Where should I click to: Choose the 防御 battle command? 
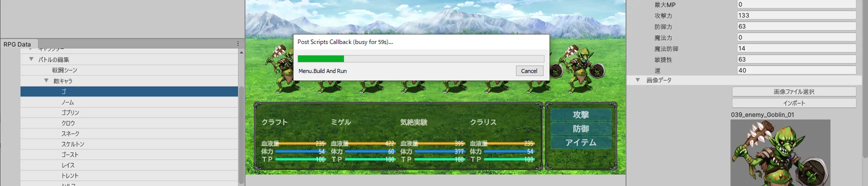pos(580,129)
